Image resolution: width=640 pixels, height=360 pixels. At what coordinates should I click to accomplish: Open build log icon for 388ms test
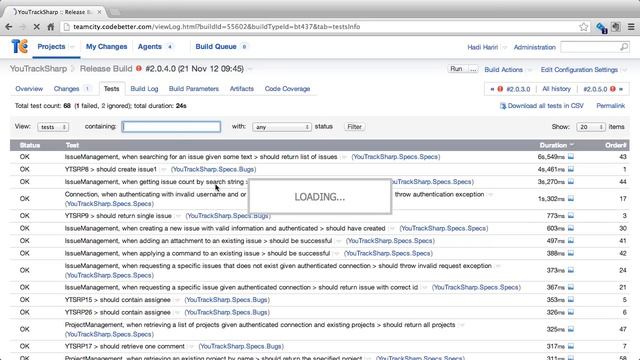(x=571, y=253)
